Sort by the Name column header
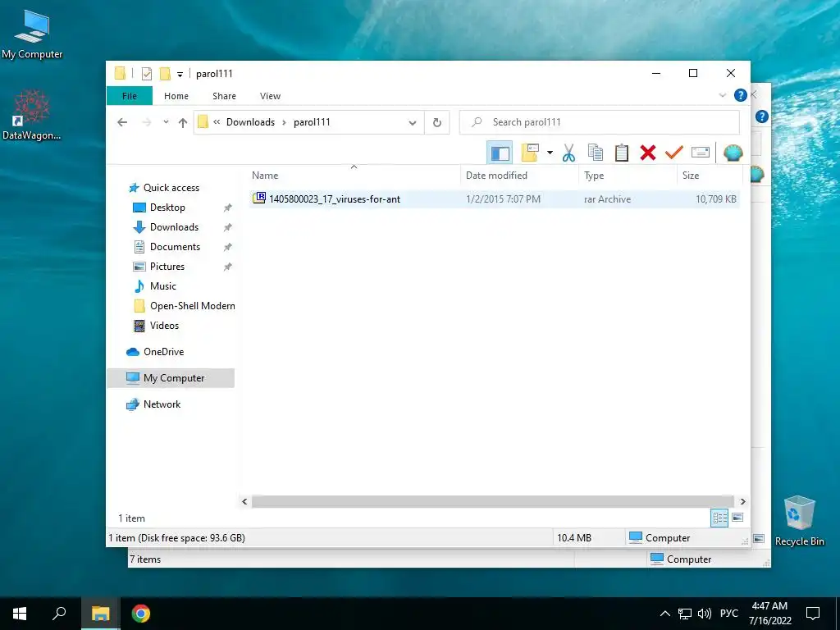 (354, 176)
